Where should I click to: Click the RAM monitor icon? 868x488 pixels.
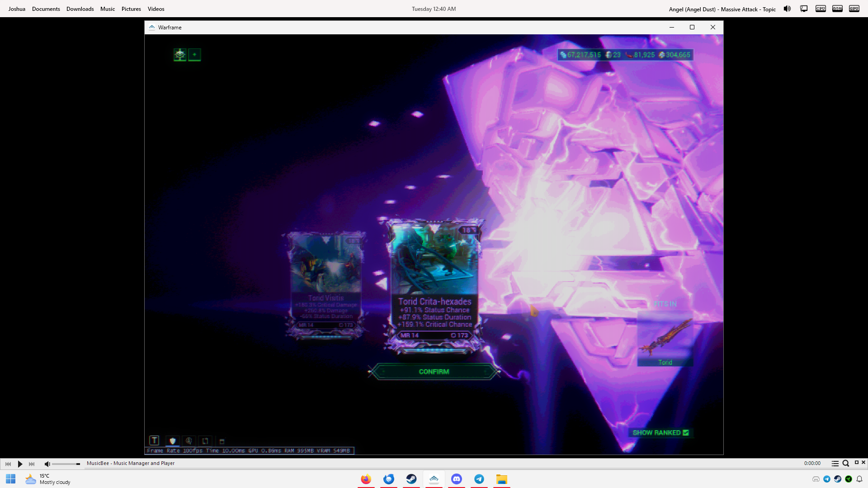pos(837,9)
